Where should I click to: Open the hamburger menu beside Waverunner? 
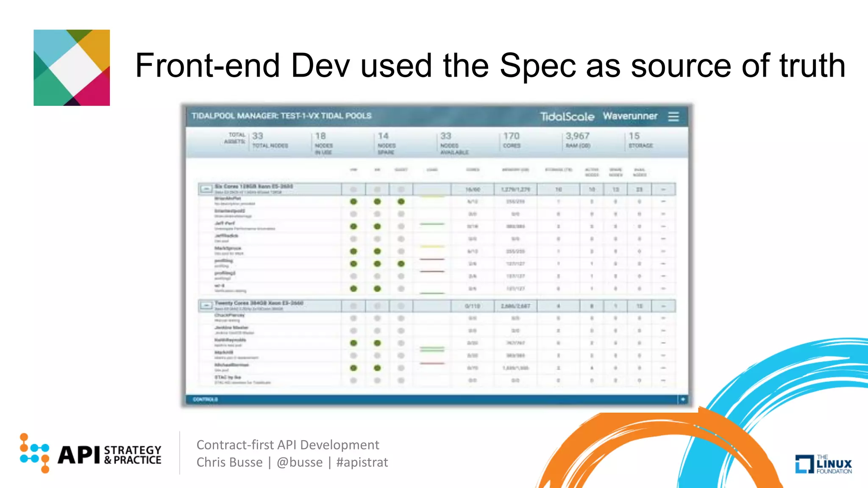pyautogui.click(x=673, y=116)
